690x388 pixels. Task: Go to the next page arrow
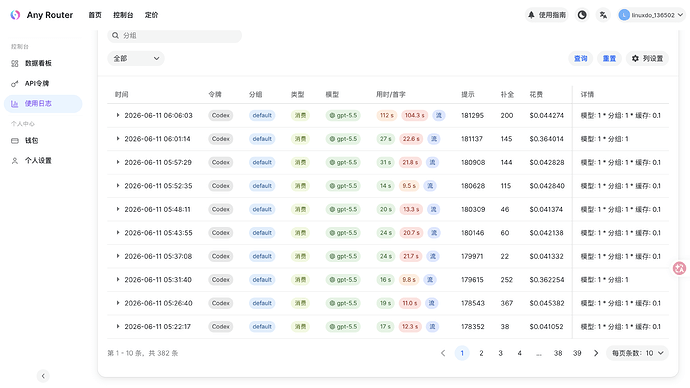click(596, 353)
